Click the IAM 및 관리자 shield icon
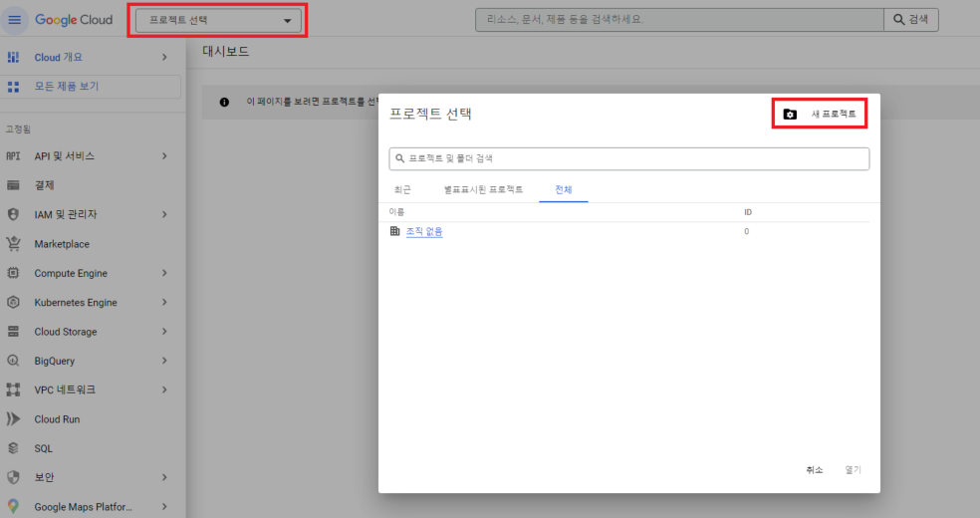The image size is (980, 518). [13, 214]
